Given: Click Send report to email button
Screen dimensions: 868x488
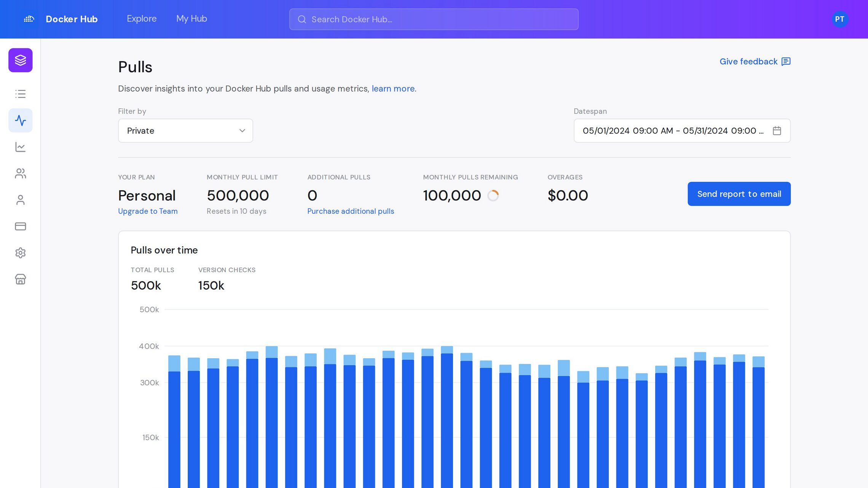Looking at the screenshot, I should [x=739, y=194].
